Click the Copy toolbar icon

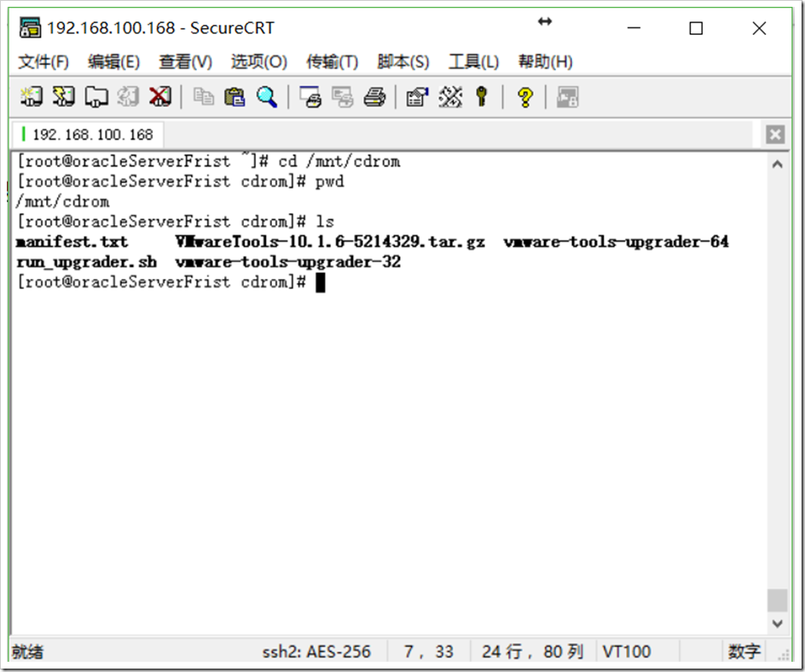coord(203,96)
